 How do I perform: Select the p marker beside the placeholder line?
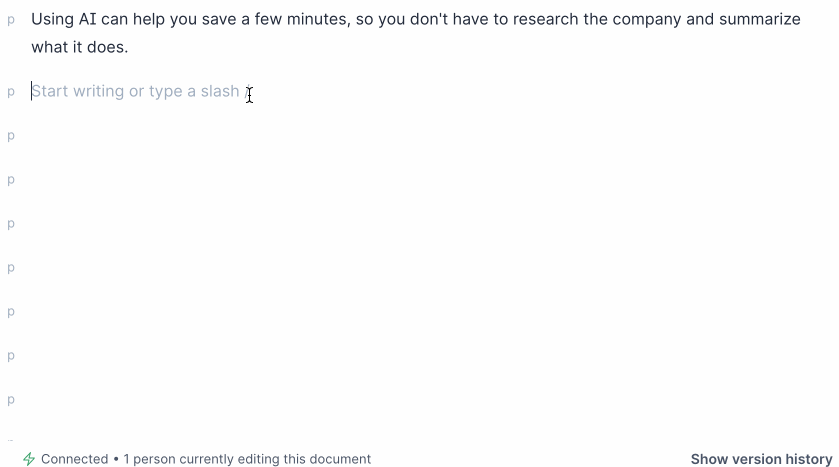point(11,92)
